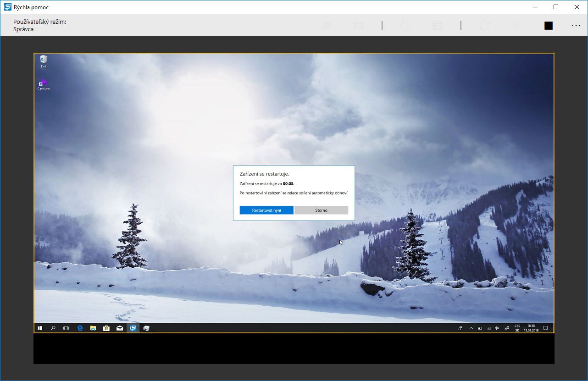
Task: Open the remote Windows Start menu
Action: coord(40,328)
